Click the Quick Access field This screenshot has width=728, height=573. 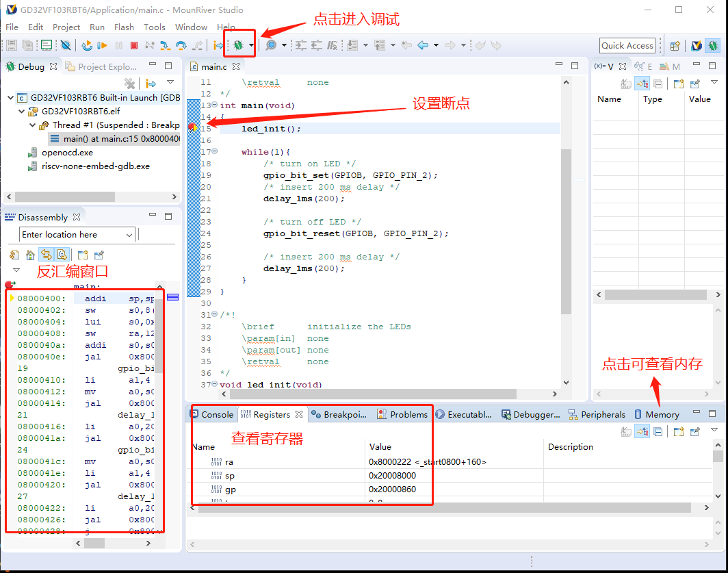click(x=627, y=46)
